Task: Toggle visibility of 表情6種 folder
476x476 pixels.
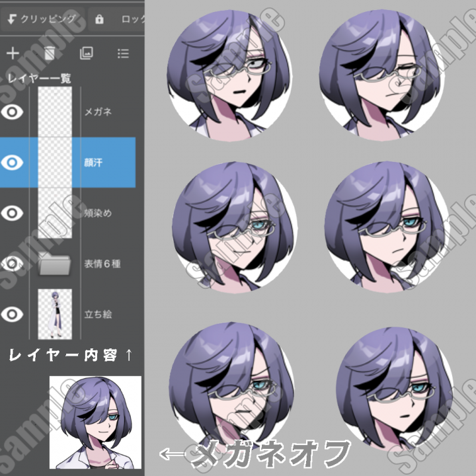Action: click(x=12, y=264)
